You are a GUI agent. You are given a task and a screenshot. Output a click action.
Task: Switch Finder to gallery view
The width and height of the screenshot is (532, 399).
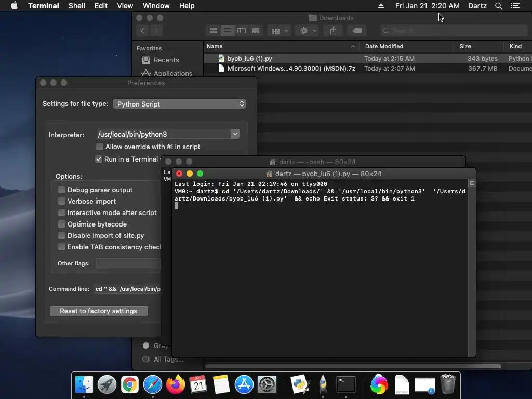(256, 31)
